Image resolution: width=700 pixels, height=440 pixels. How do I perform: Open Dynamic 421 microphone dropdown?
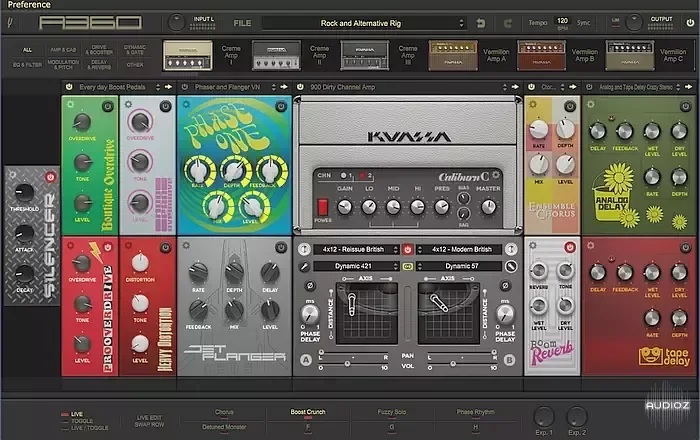click(356, 266)
